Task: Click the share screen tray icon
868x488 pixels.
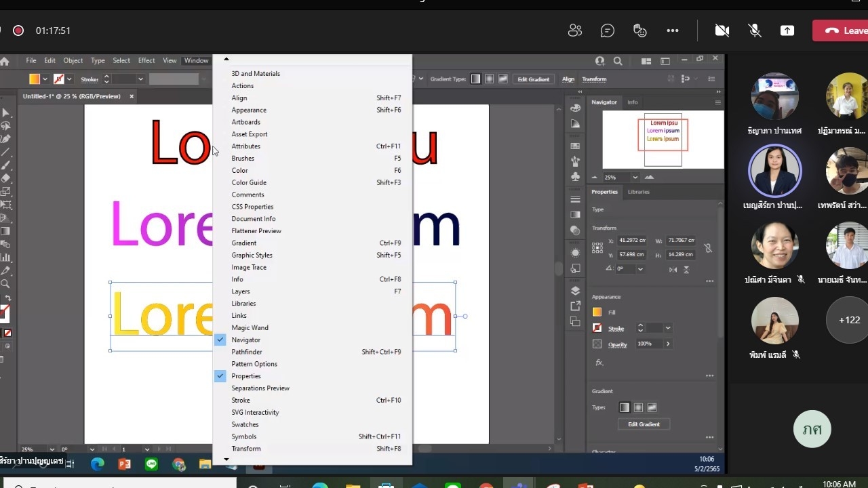Action: point(787,30)
